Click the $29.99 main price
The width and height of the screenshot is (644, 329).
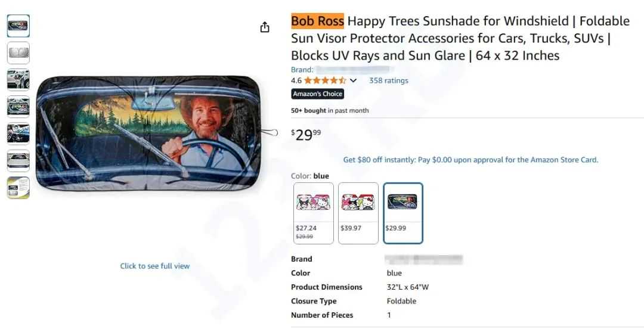[306, 135]
